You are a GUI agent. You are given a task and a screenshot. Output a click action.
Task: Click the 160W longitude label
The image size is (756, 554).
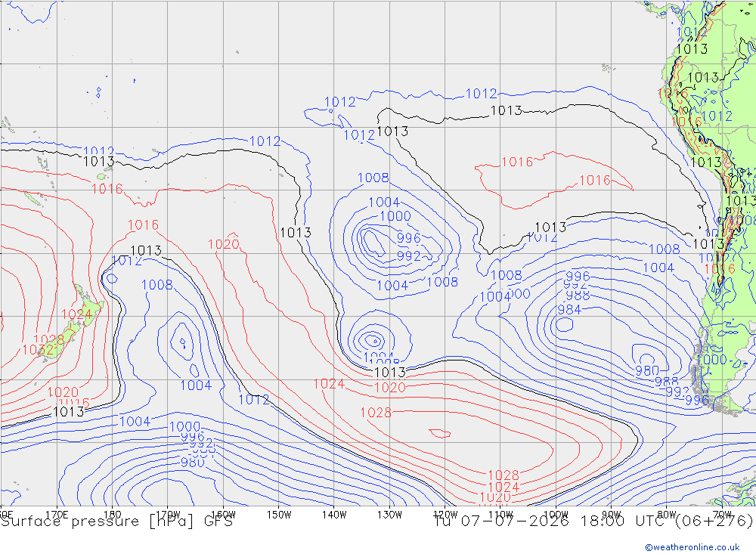tap(223, 515)
